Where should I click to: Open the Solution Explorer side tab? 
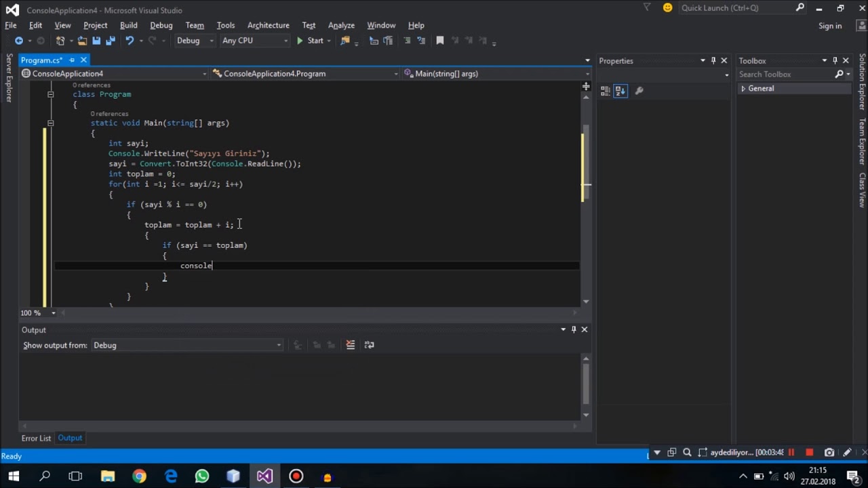pyautogui.click(x=862, y=82)
